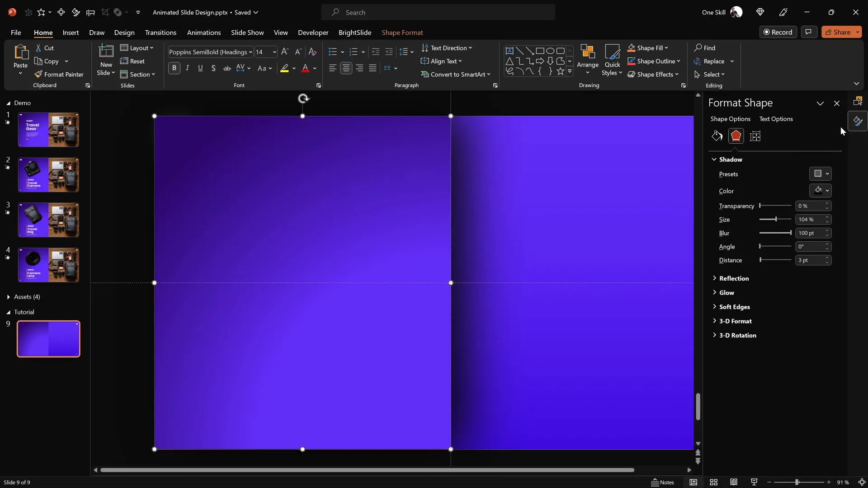Click the Record button
The width and height of the screenshot is (868, 488).
tap(778, 32)
